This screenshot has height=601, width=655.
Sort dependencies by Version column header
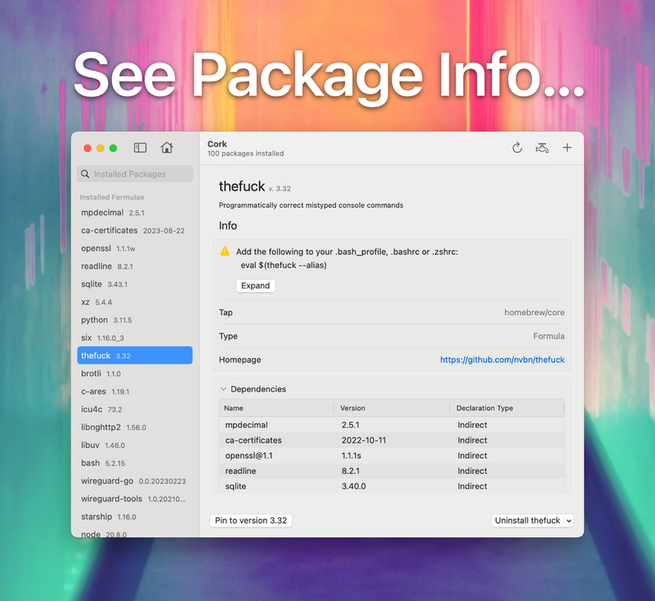pos(392,408)
